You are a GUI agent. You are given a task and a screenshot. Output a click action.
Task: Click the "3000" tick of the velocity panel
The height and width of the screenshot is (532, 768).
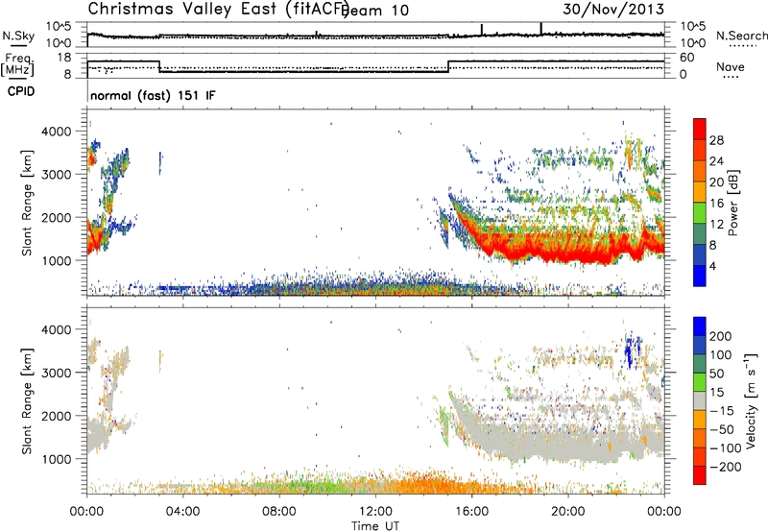point(57,373)
